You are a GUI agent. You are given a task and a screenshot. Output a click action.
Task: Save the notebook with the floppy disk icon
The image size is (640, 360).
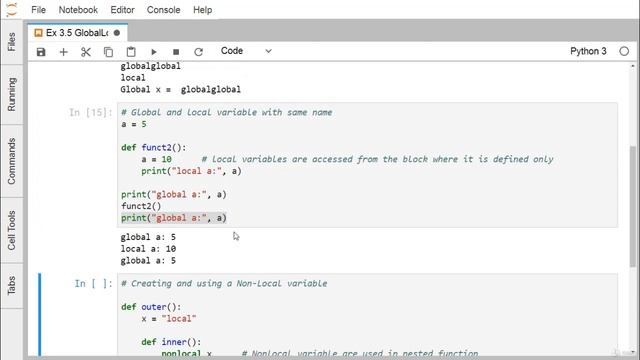41,52
